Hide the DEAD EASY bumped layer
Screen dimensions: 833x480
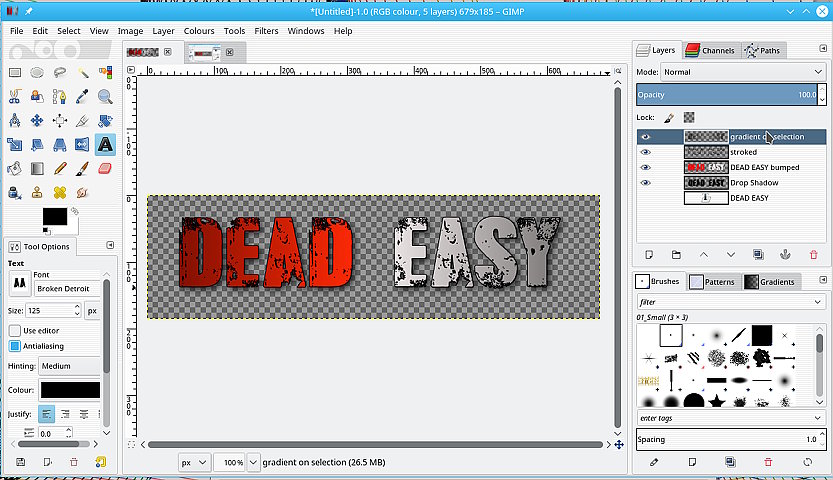[x=645, y=168]
